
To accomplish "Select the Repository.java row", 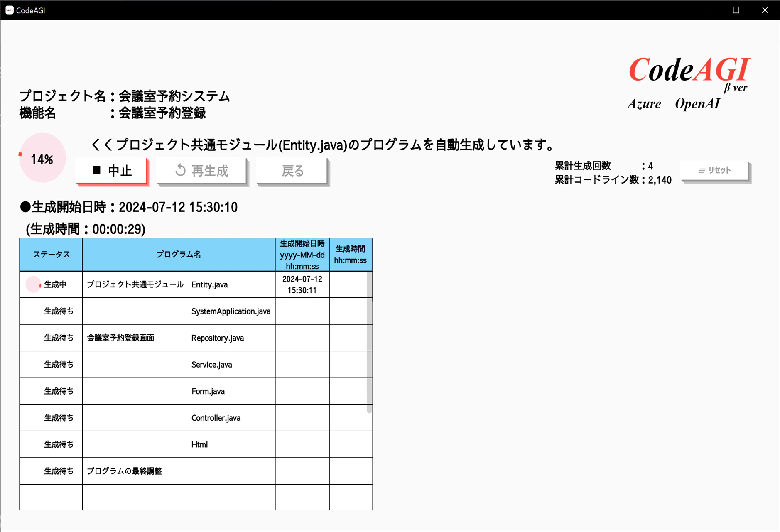I will tap(196, 338).
